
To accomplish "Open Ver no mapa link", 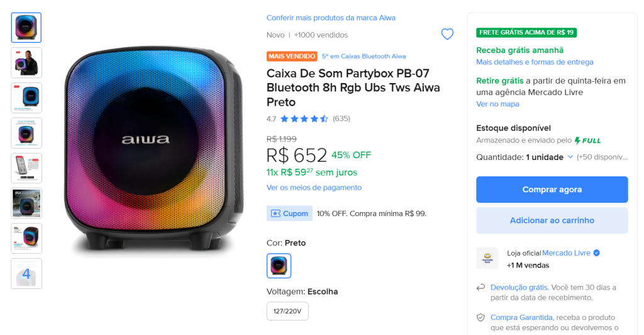I will click(x=497, y=104).
